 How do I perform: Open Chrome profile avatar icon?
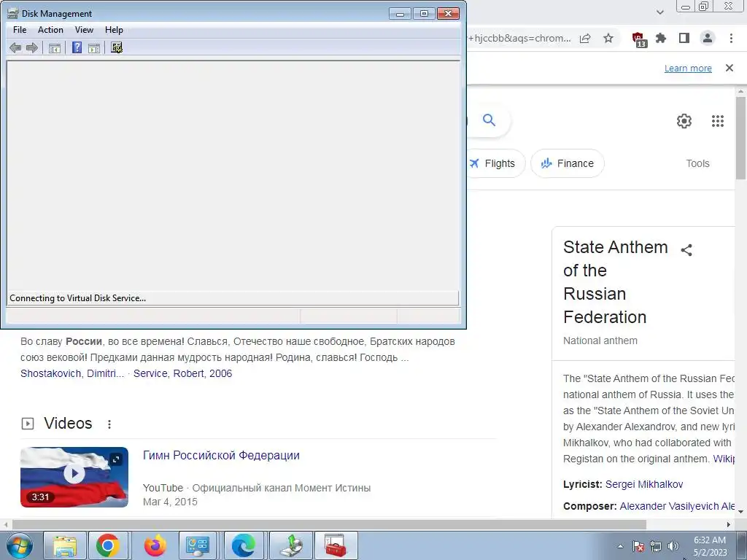708,38
